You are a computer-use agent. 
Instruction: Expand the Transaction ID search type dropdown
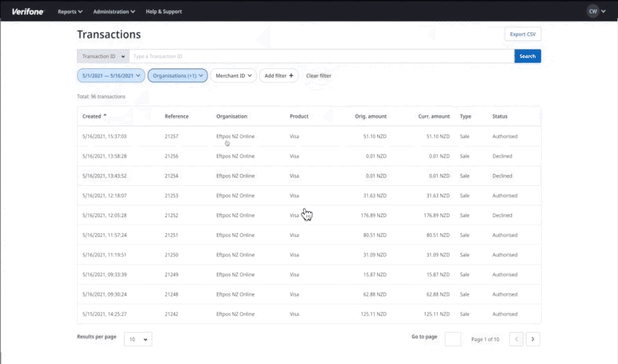pyautogui.click(x=103, y=56)
